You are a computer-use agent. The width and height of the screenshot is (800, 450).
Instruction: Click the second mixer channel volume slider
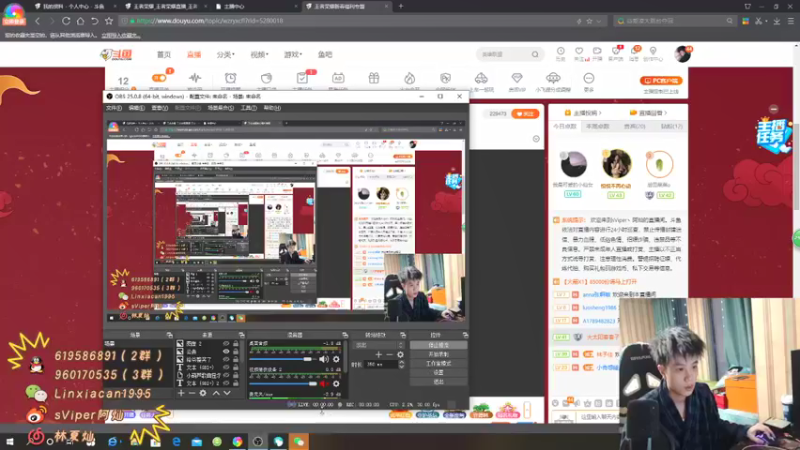pyautogui.click(x=283, y=384)
